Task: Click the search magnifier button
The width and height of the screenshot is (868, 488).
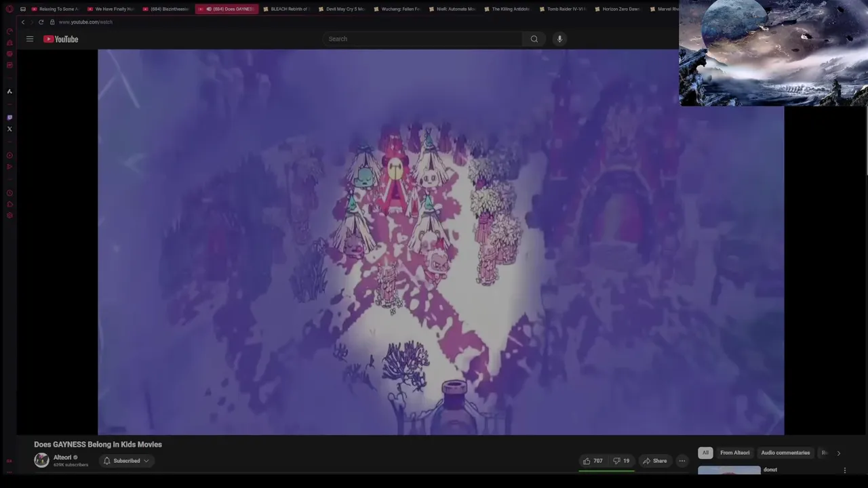Action: (534, 39)
